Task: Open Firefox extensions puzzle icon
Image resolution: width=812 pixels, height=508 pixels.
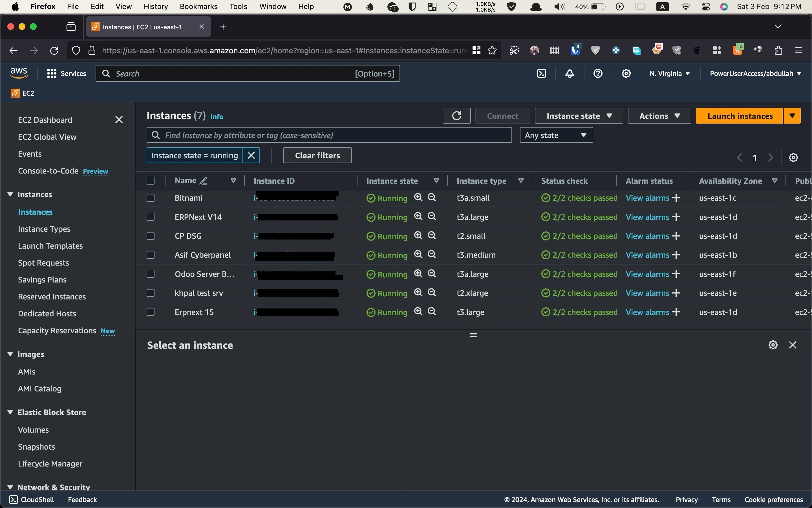Action: [x=778, y=51]
